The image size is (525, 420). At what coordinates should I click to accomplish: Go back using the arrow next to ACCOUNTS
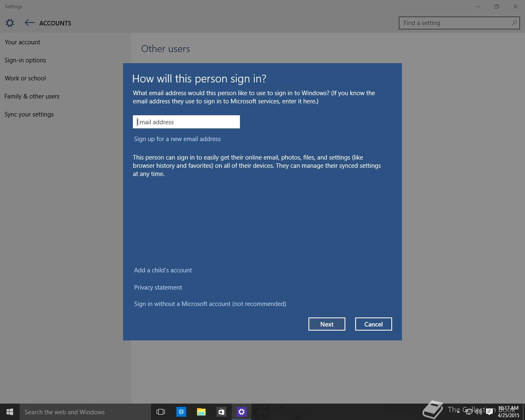29,23
